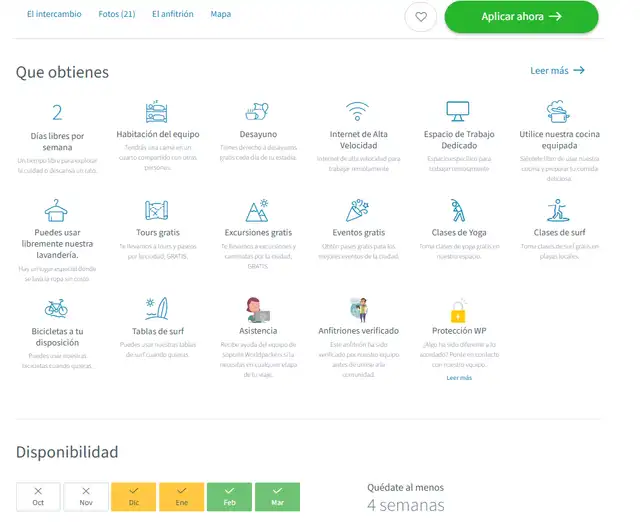Select the unavailable Oct month box

[x=38, y=497]
